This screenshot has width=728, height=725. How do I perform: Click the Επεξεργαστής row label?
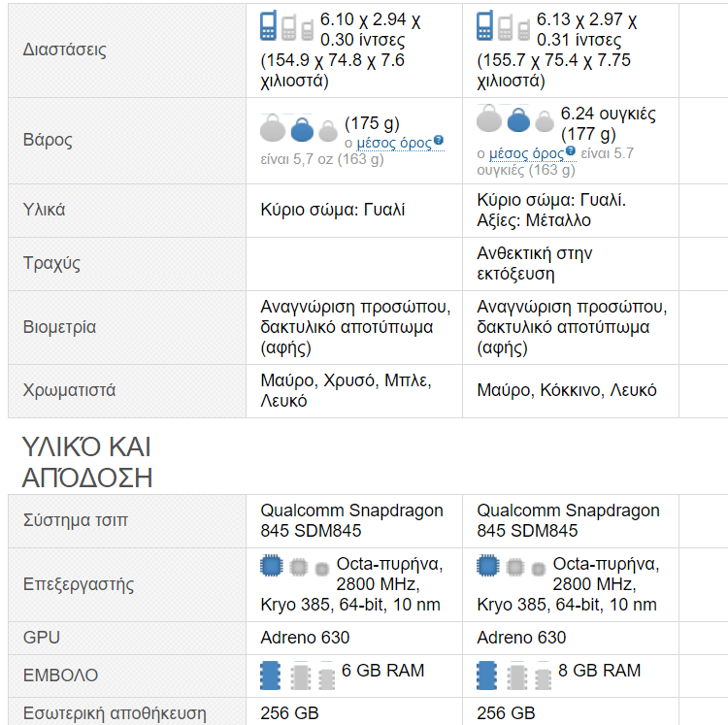pos(79,584)
